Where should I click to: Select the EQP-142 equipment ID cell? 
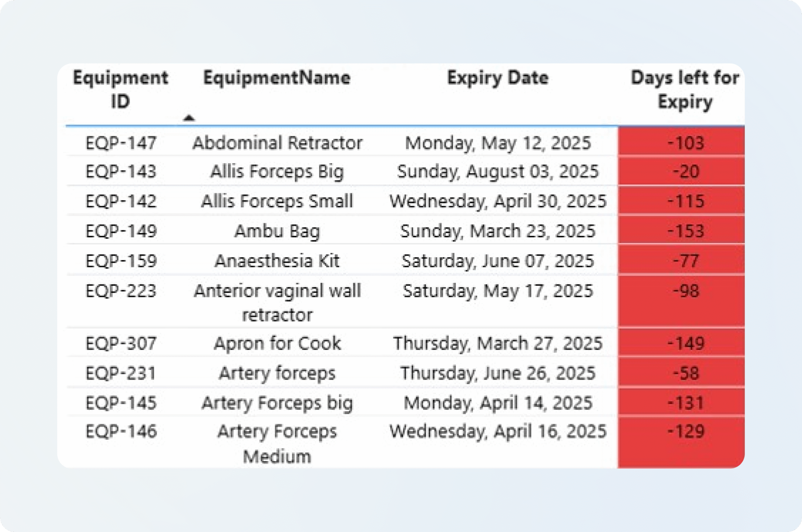pos(121,201)
